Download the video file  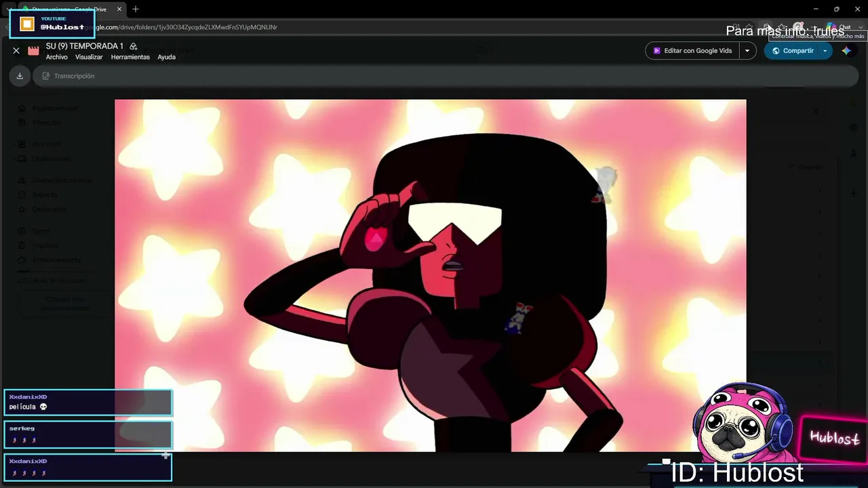pyautogui.click(x=20, y=76)
